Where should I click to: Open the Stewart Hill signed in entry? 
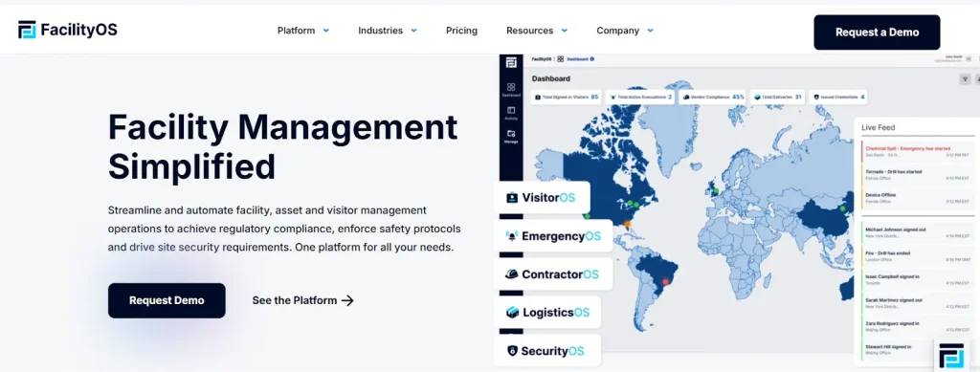(917, 350)
